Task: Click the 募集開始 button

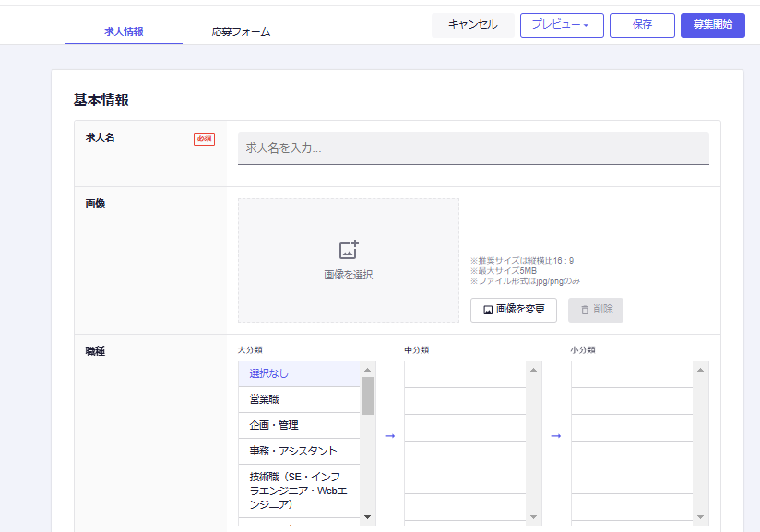Action: tap(712, 25)
